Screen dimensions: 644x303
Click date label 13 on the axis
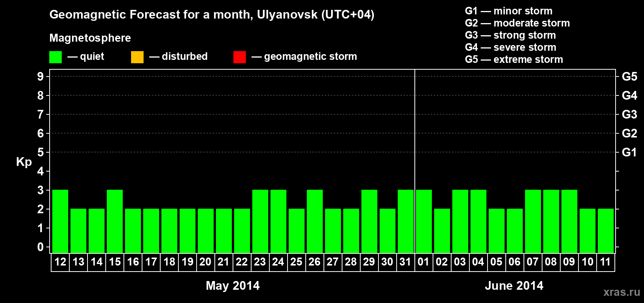78,262
